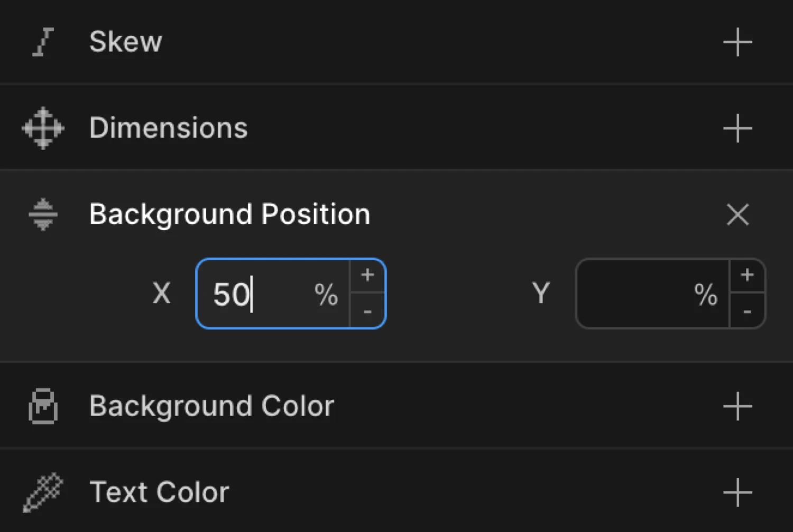
Task: Click the Text Color section row
Action: tap(159, 492)
